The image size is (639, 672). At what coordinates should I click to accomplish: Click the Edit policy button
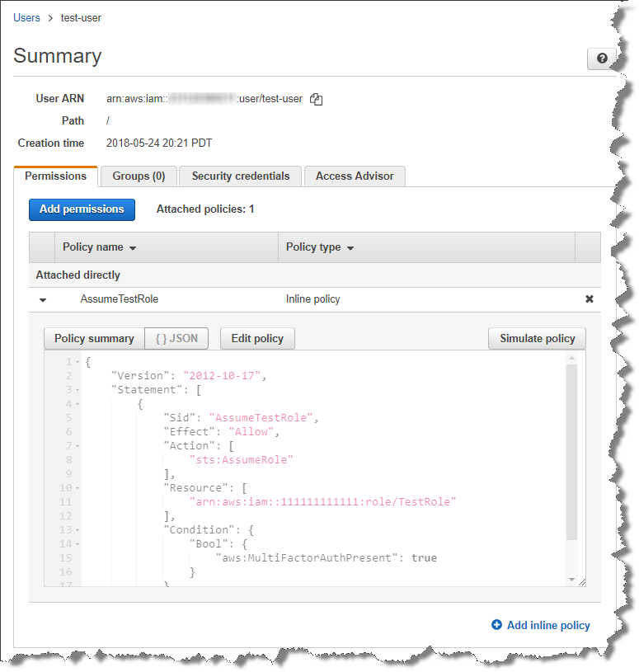[257, 338]
